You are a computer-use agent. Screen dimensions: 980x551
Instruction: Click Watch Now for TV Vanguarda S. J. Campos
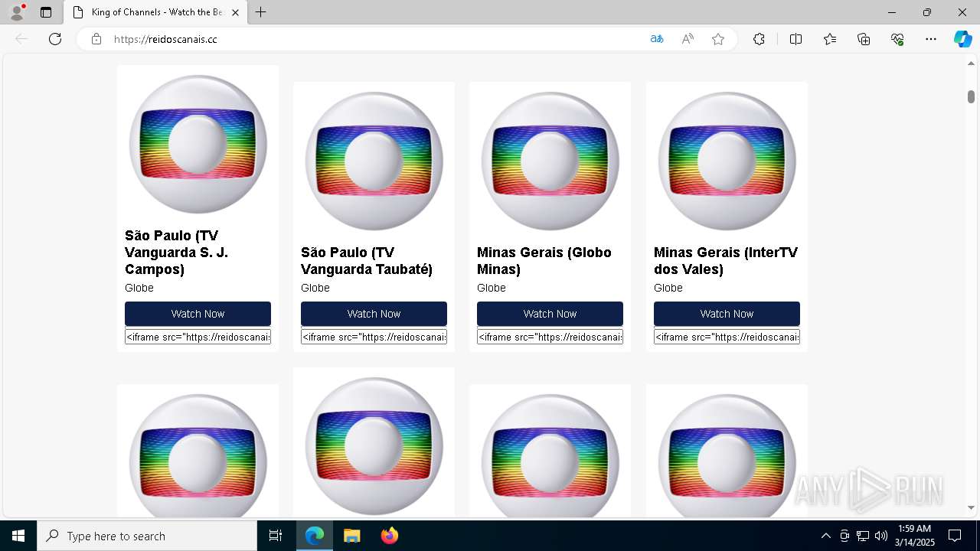point(198,314)
